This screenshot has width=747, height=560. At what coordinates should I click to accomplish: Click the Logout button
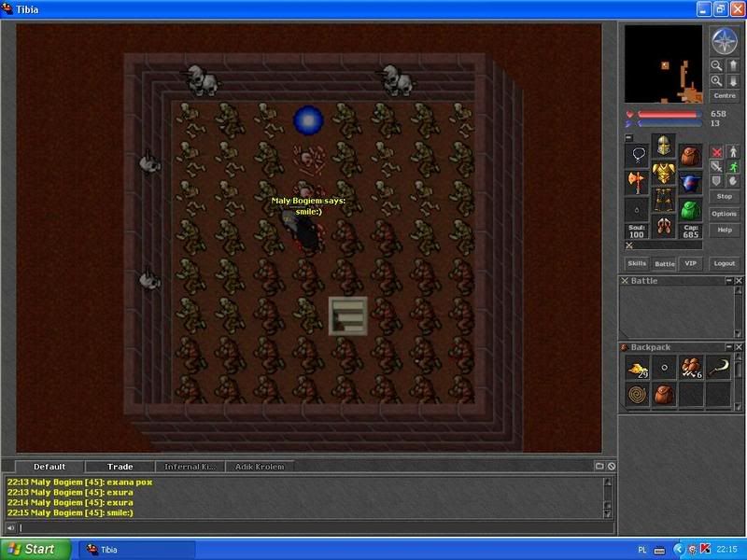coord(725,263)
